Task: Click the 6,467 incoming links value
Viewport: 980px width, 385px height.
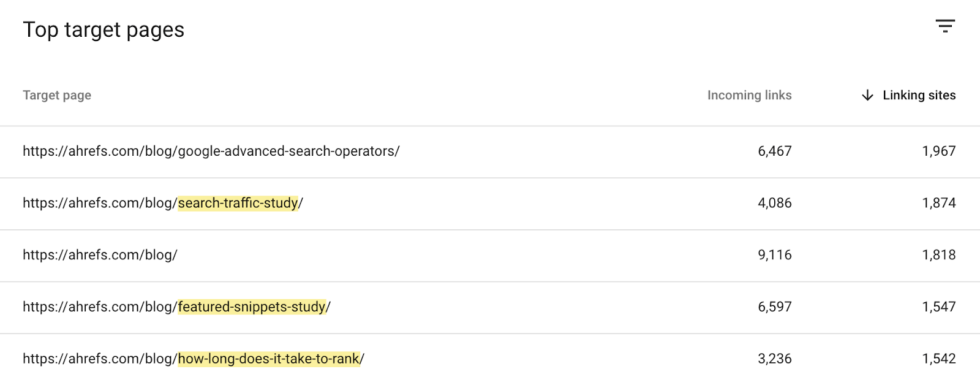Action: click(x=774, y=151)
